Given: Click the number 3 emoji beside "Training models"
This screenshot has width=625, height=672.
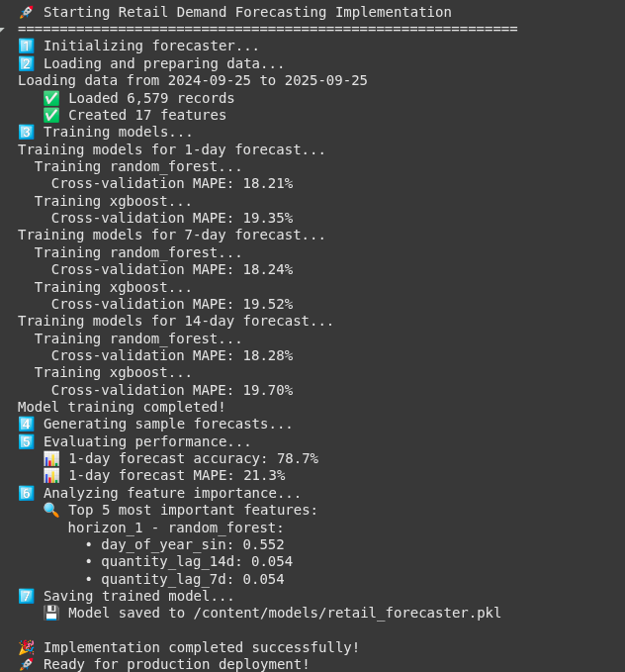Looking at the screenshot, I should click(26, 132).
